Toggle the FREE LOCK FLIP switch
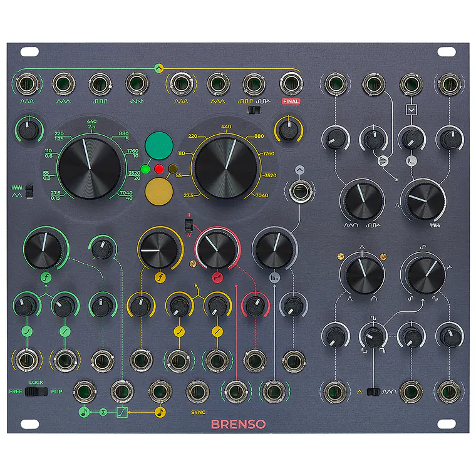The width and height of the screenshot is (476, 476). coord(36,391)
